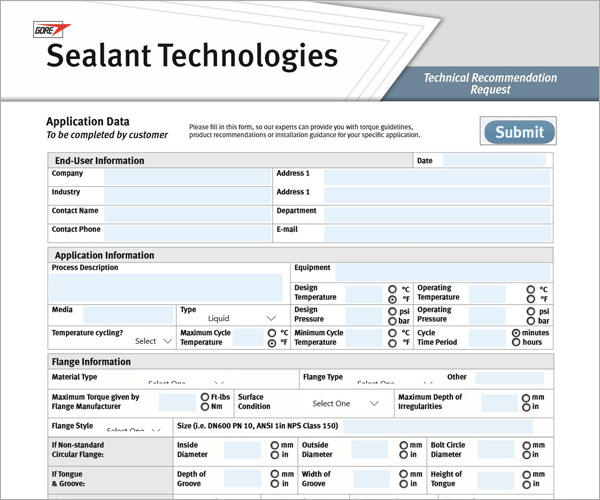This screenshot has height=500, width=600.
Task: Select mm for Inside Diameter
Action: [275, 445]
